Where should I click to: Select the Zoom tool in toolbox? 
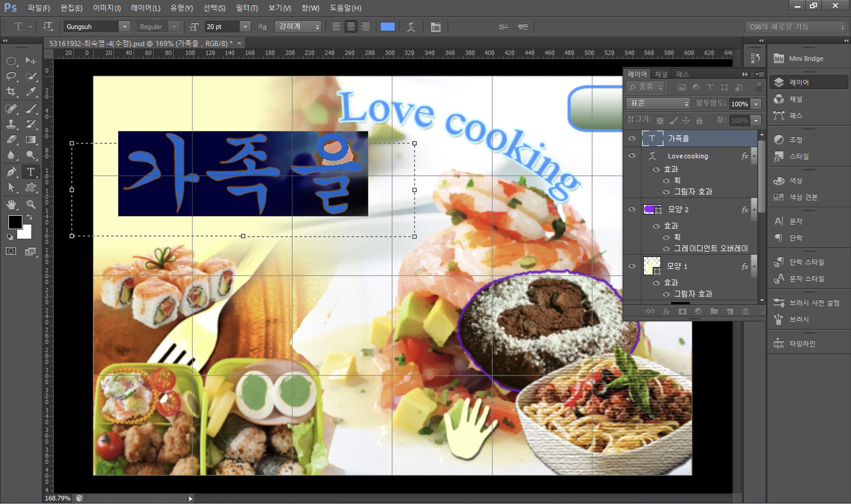click(31, 204)
